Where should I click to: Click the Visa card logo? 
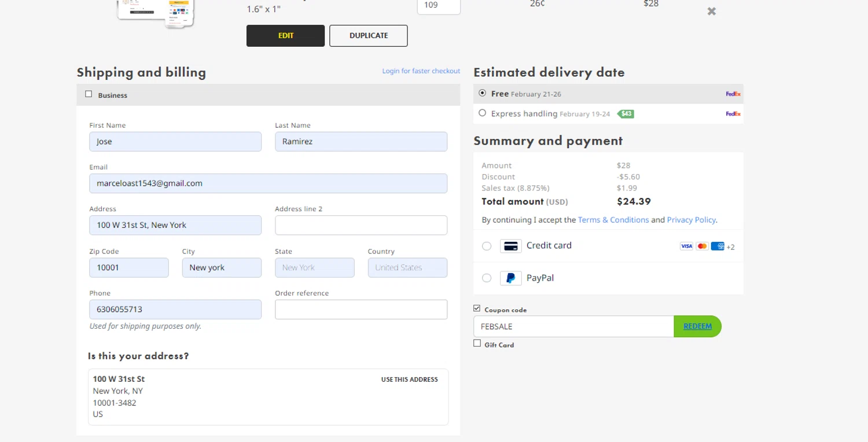coord(686,246)
